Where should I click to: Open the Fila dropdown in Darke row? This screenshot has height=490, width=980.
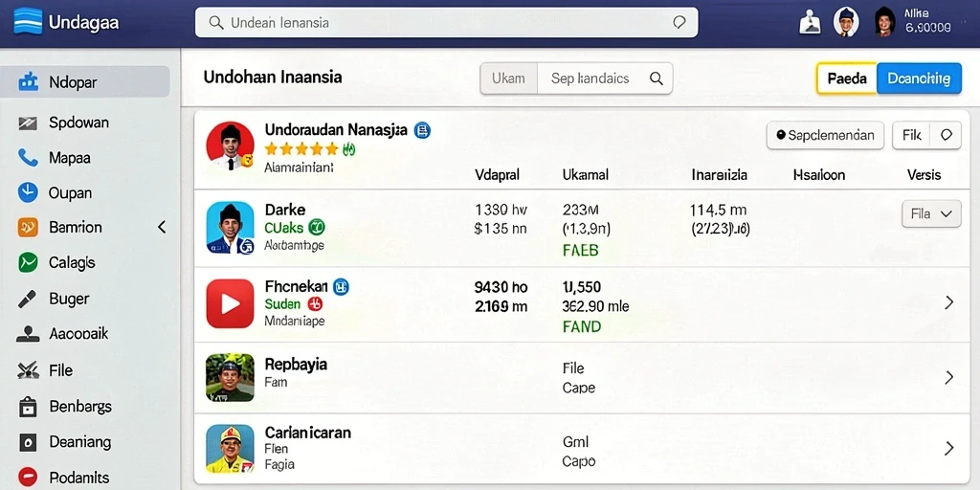click(x=931, y=213)
